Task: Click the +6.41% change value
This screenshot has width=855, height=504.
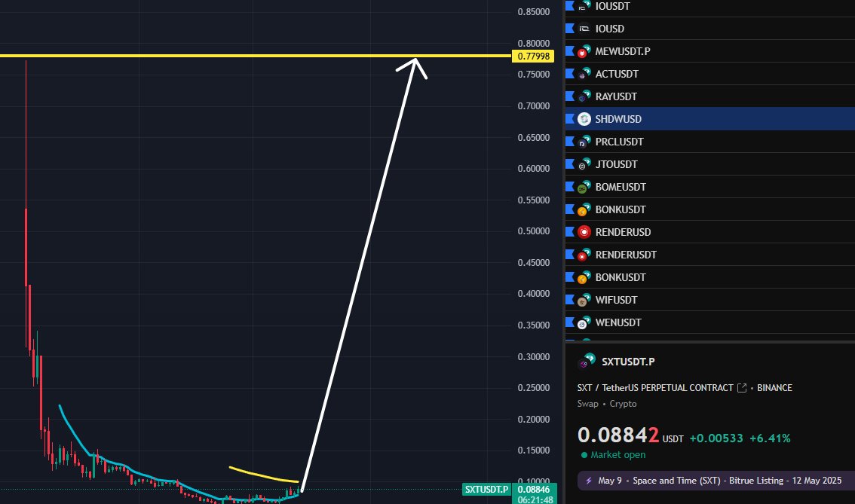Action: coord(770,438)
